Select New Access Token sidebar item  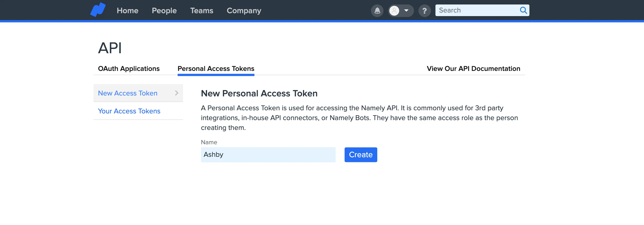pos(138,93)
